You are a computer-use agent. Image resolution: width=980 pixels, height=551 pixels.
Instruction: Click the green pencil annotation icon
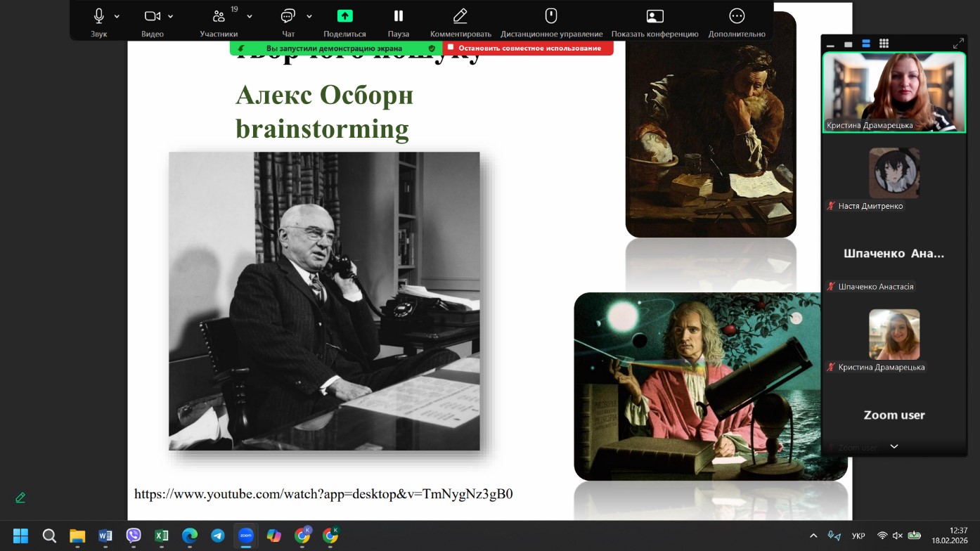coord(20,498)
